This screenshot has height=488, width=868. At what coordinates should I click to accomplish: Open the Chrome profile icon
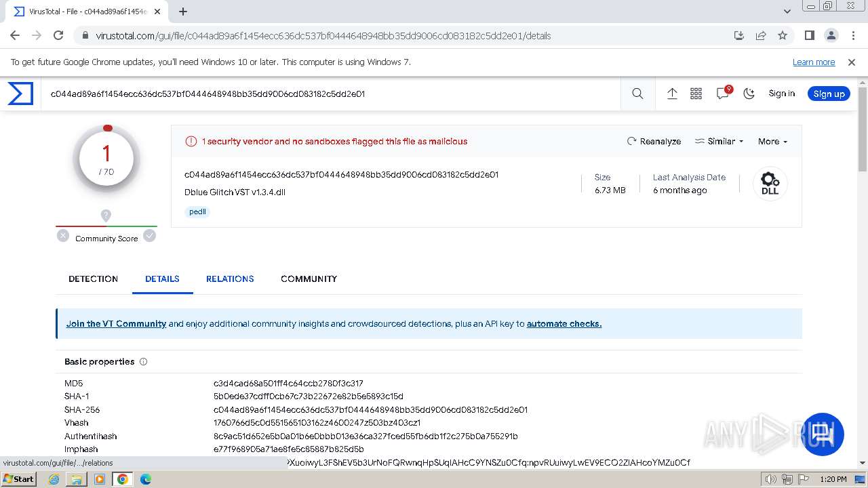click(831, 35)
